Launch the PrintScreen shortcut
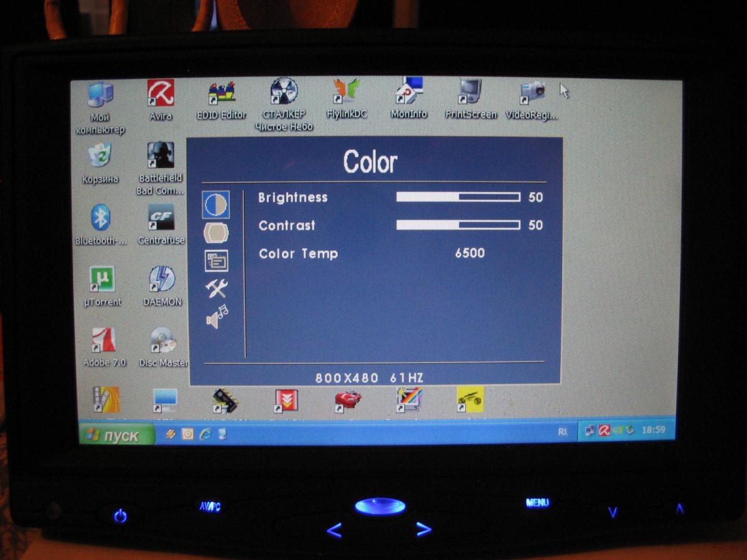The image size is (747, 560). coord(471,92)
